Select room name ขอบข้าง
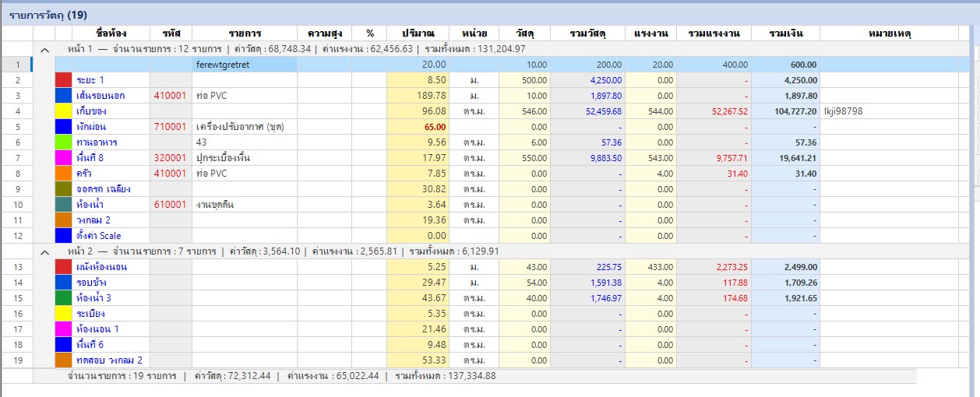The height and width of the screenshot is (397, 980). (x=92, y=283)
